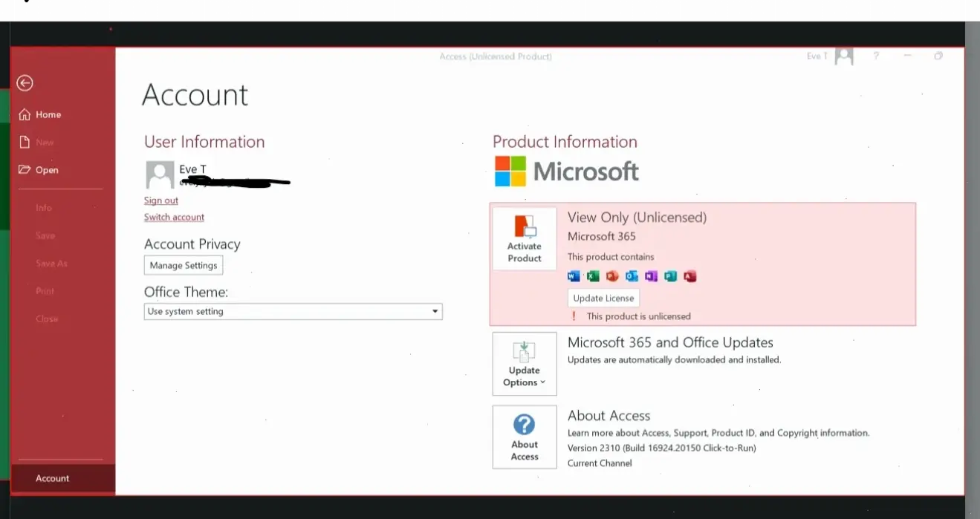Click the back arrow circle icon
This screenshot has height=519, width=980.
pos(25,83)
